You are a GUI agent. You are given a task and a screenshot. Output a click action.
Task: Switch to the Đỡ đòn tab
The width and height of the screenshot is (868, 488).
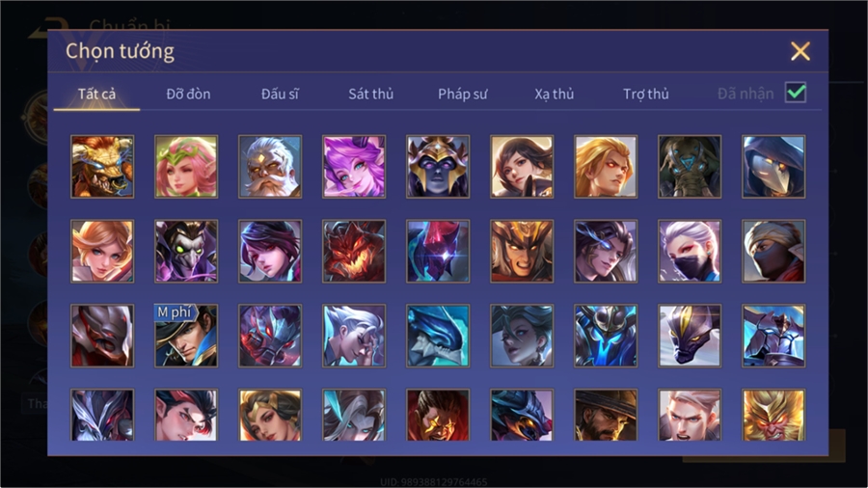(x=188, y=95)
